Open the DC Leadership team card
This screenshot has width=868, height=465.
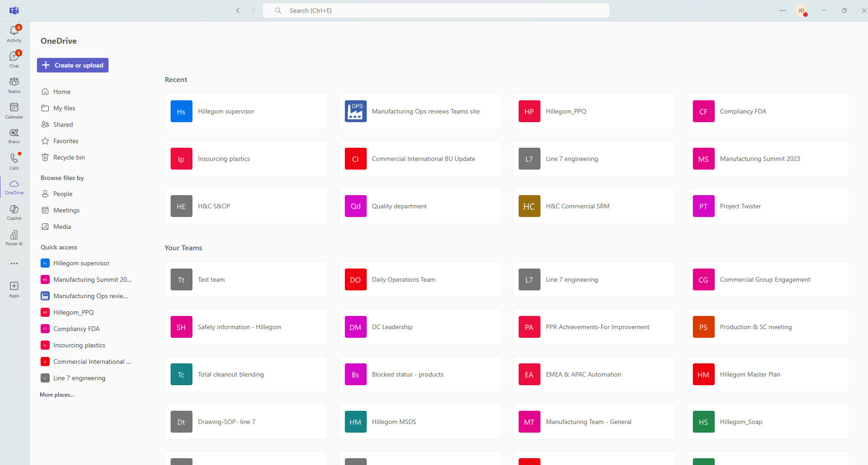pos(420,327)
